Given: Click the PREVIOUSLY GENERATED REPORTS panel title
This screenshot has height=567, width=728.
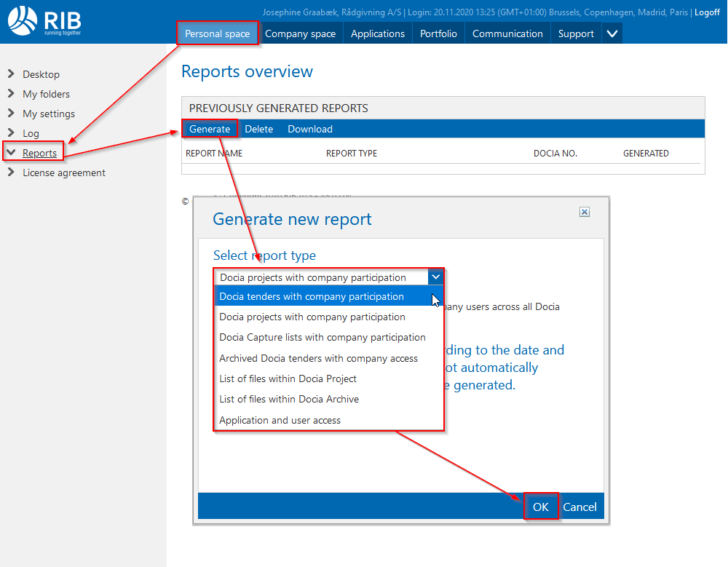Looking at the screenshot, I should [x=279, y=108].
